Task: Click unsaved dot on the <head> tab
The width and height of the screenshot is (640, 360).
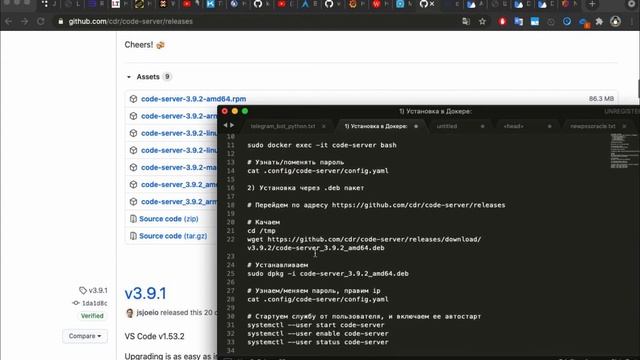Action: [549, 126]
